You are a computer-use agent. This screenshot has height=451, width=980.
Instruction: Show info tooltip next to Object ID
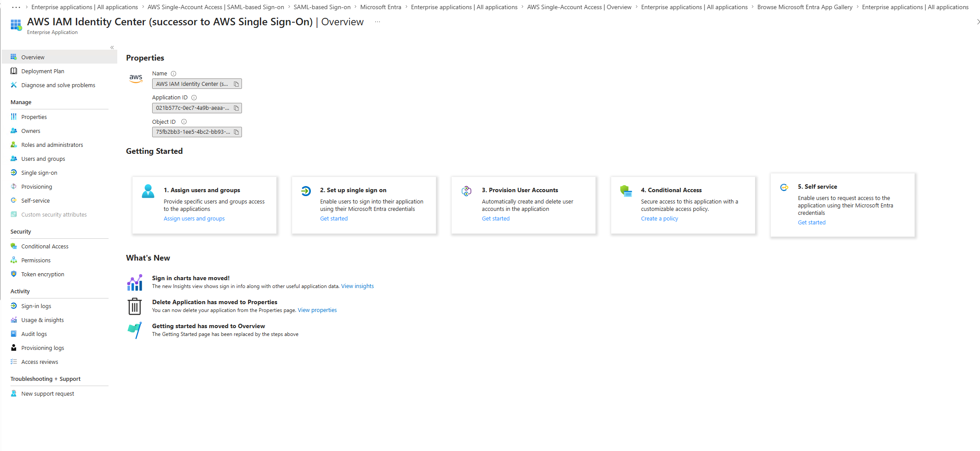(184, 122)
